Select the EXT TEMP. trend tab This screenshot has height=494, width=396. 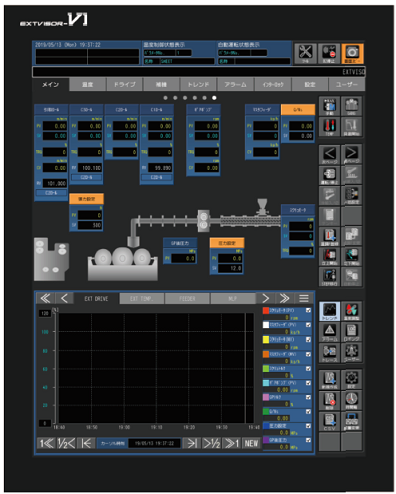(142, 299)
